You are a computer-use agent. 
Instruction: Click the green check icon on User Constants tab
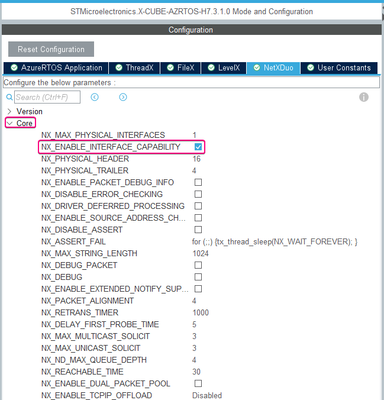[x=310, y=68]
